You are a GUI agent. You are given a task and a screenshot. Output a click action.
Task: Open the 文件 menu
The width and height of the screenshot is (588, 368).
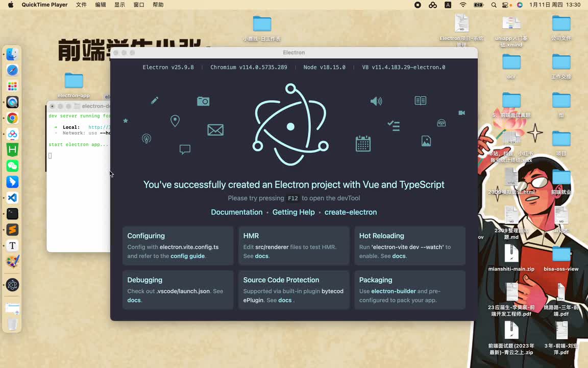(81, 5)
